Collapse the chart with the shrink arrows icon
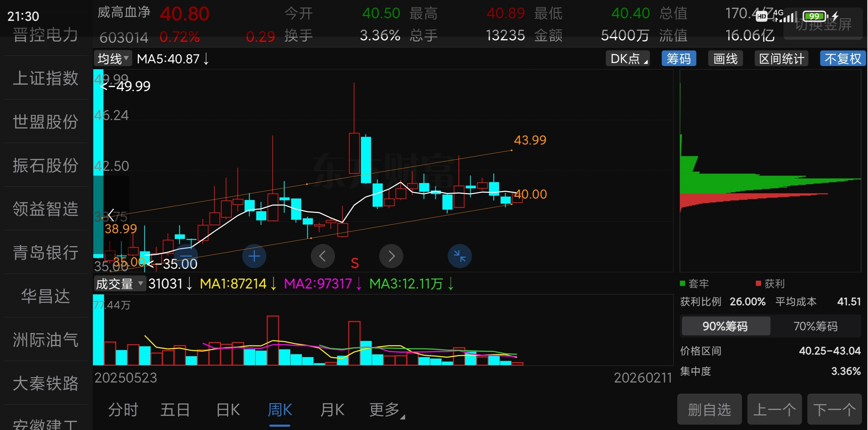Image resolution: width=868 pixels, height=430 pixels. tap(459, 256)
